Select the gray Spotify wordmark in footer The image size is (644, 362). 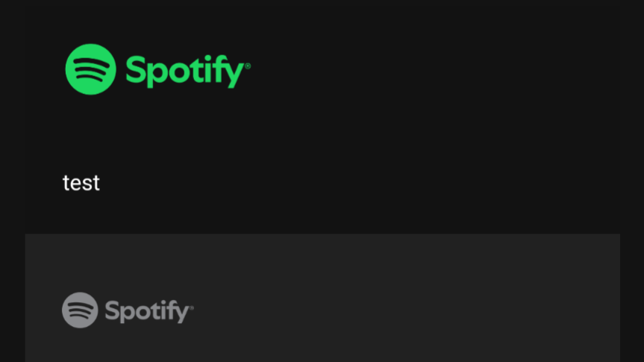pyautogui.click(x=149, y=311)
